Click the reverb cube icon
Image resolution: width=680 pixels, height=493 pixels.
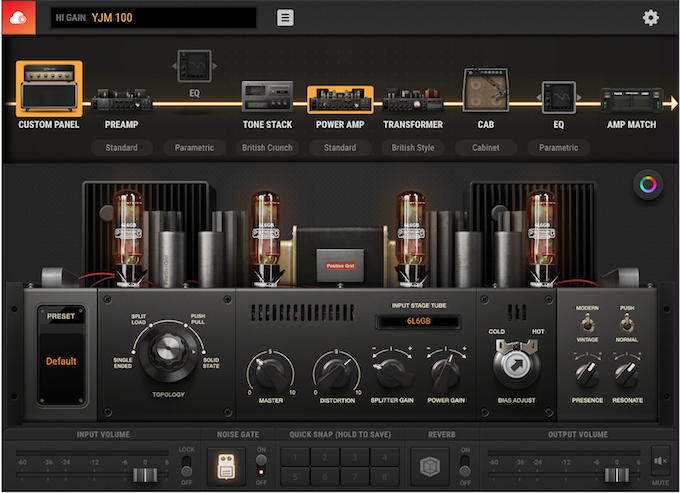tap(430, 467)
